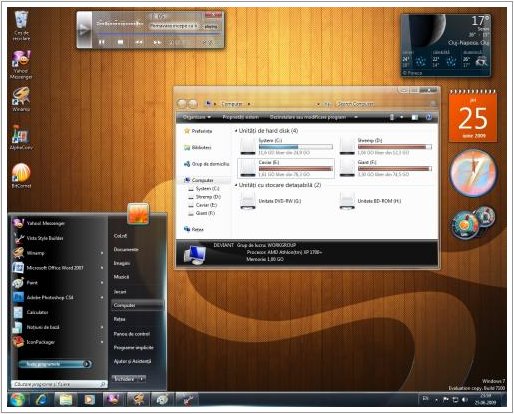This screenshot has width=514, height=414.
Task: Skip to previous track in media player
Action: coord(139,42)
